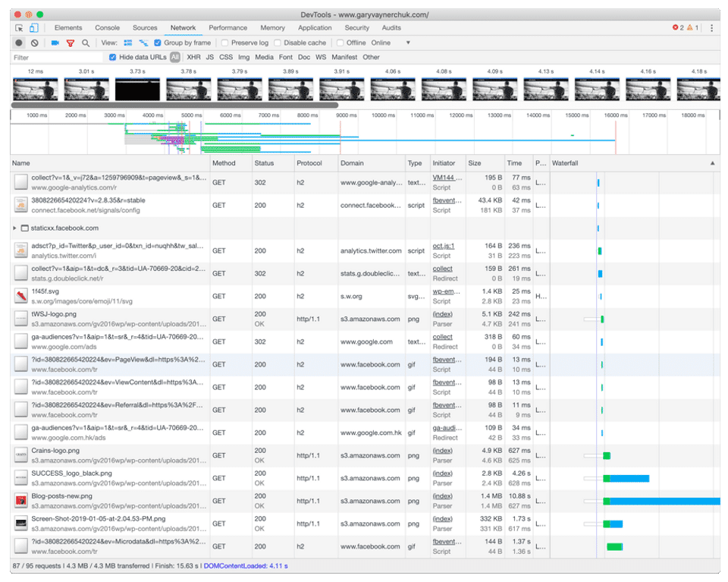
Task: Click the 16000 ms timeline marker
Action: [x=615, y=115]
